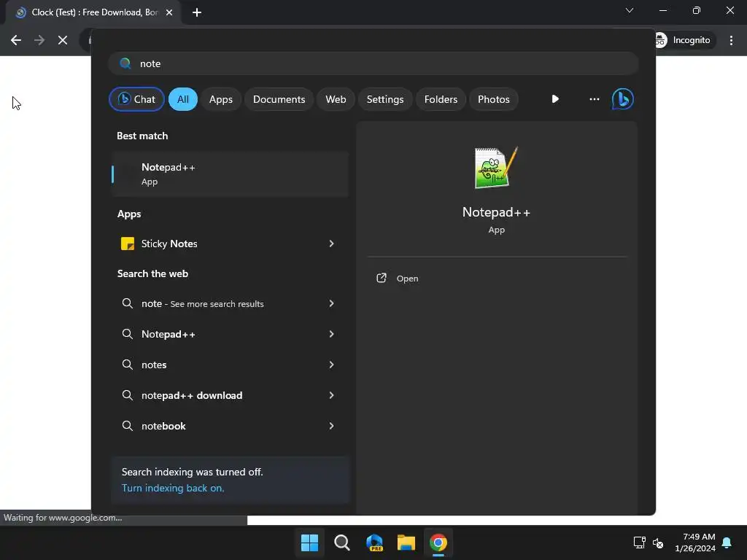747x560 pixels.
Task: Expand the 'notes' web suggestion chevron
Action: coord(331,365)
